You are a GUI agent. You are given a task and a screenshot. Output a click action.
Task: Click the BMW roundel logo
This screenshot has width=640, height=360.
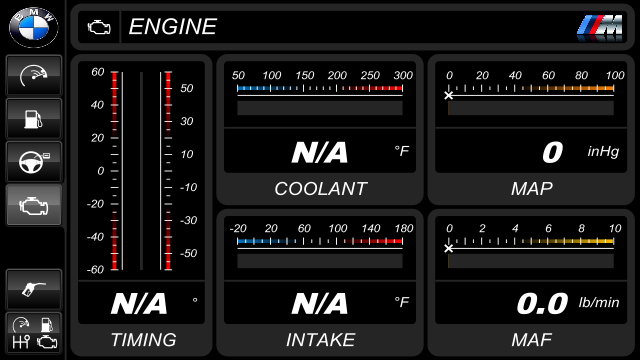[x=33, y=27]
